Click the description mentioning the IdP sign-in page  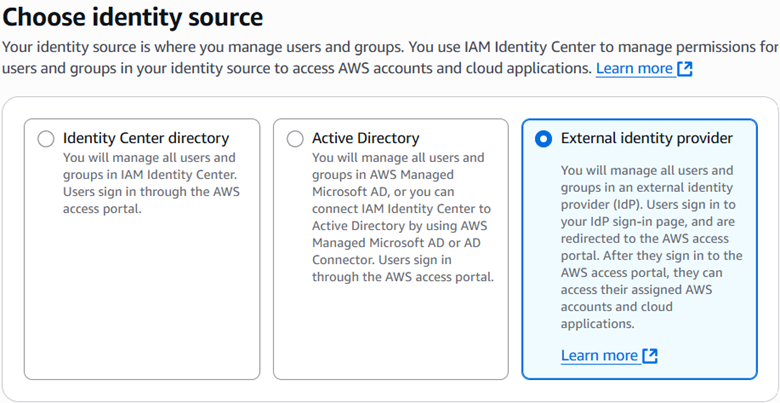[x=652, y=247]
